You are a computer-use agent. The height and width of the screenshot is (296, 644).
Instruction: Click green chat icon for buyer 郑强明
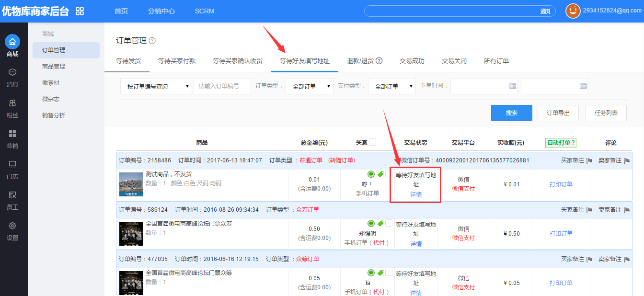click(371, 223)
